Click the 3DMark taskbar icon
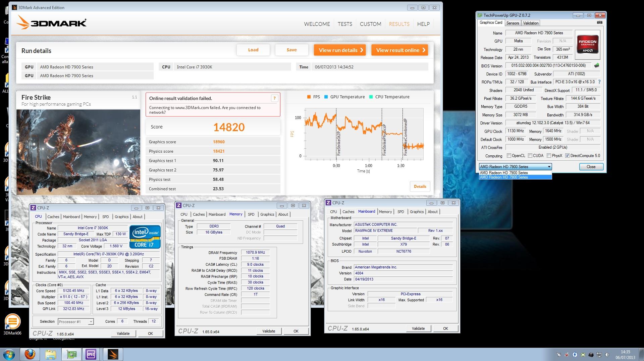 point(113,354)
